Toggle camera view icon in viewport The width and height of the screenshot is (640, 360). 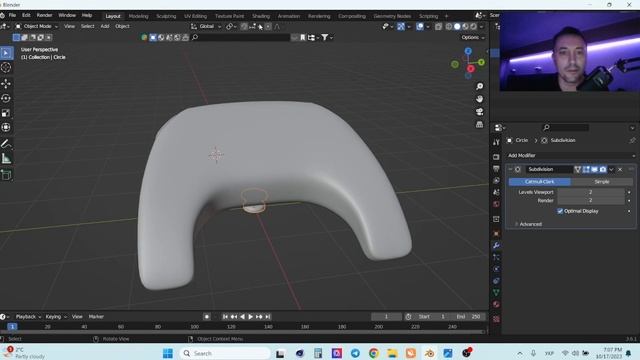tap(480, 111)
